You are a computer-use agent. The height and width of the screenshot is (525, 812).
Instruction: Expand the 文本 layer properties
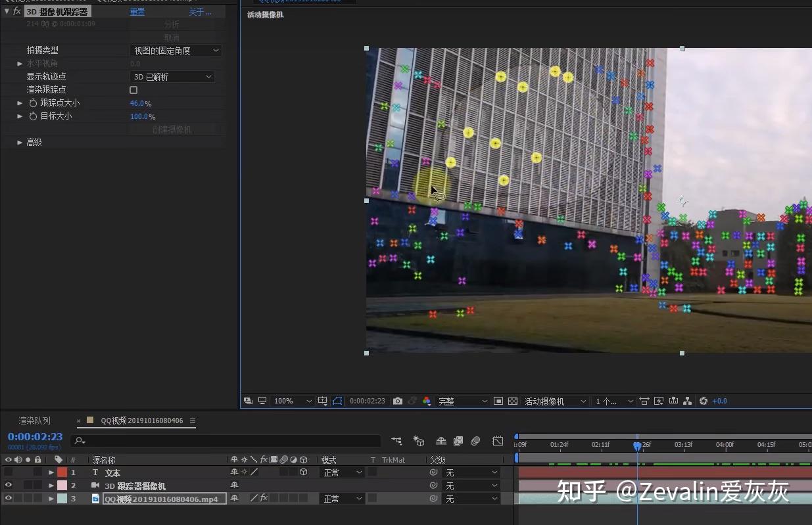(51, 472)
